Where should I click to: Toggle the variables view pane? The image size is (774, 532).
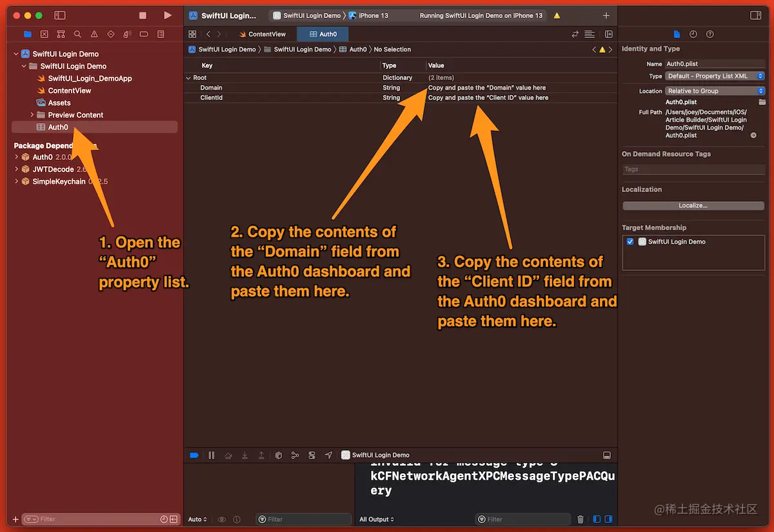[x=597, y=519]
